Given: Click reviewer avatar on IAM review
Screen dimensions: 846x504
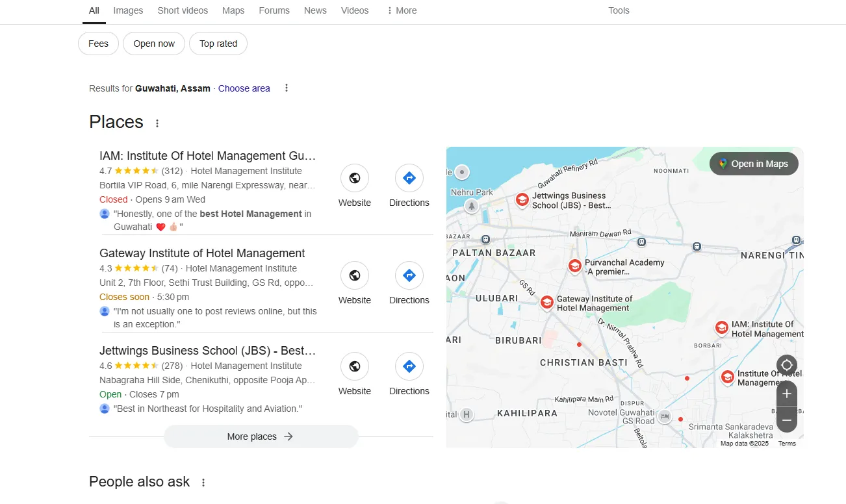Looking at the screenshot, I should point(105,214).
